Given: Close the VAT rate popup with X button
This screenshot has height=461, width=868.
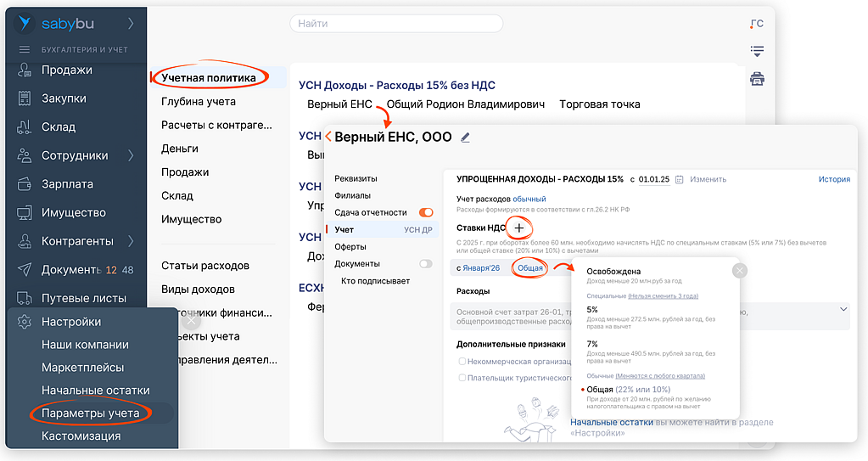Looking at the screenshot, I should (x=739, y=271).
